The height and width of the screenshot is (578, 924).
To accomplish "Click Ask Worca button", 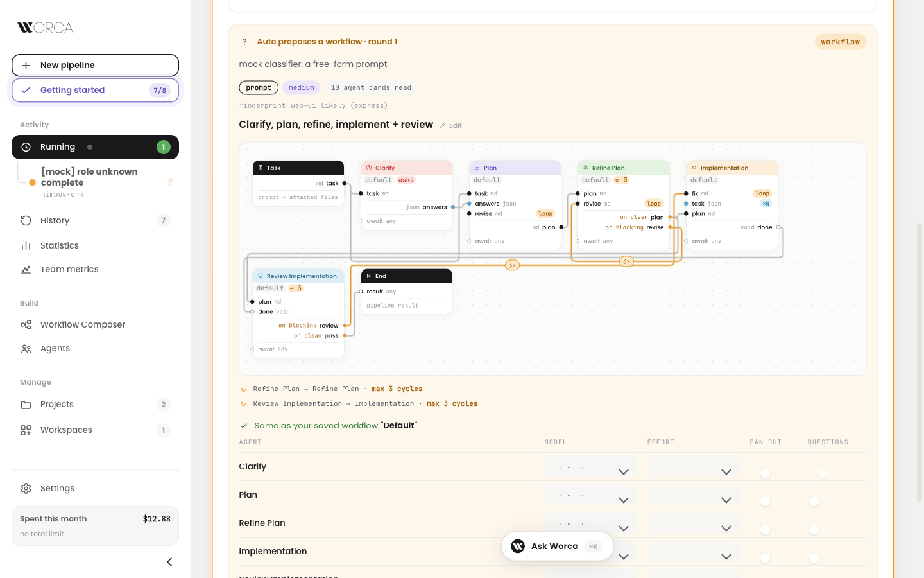I will click(557, 547).
